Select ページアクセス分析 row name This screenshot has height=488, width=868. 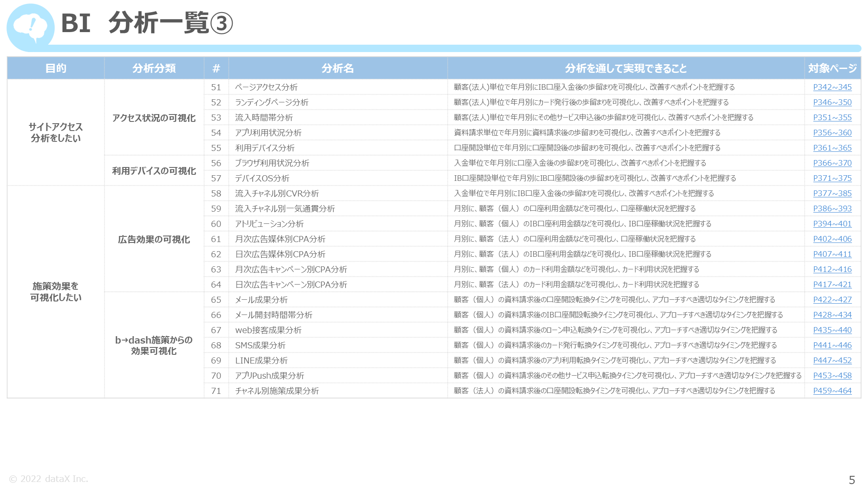click(266, 87)
